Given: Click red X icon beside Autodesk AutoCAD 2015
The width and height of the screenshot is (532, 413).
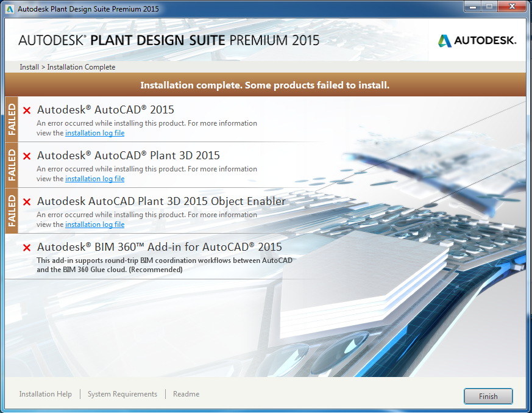Looking at the screenshot, I should 27,110.
